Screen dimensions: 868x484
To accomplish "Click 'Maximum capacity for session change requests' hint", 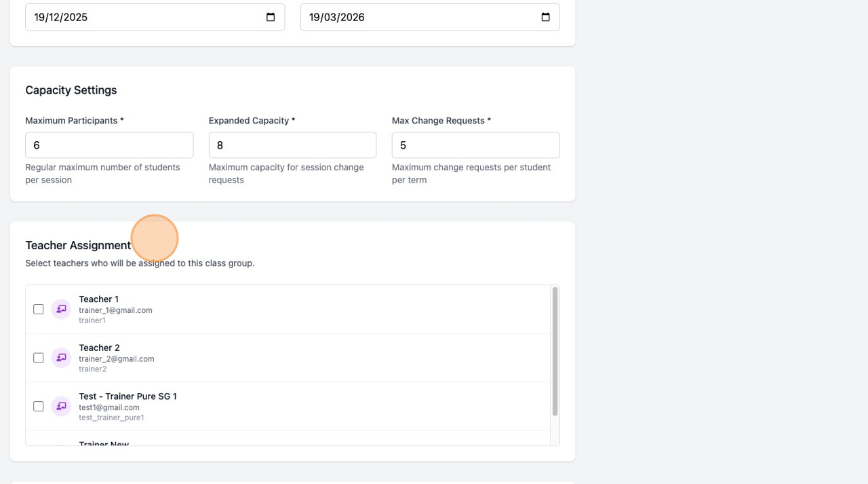I will point(286,174).
